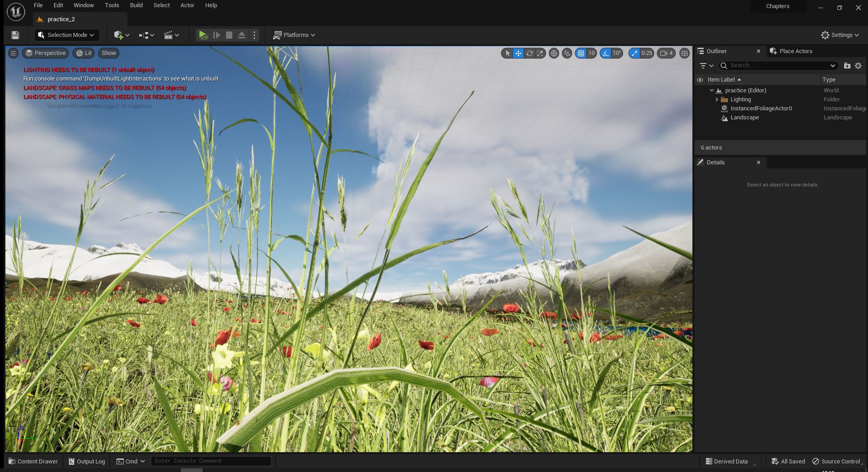Open the Outliner settings gear icon
The image size is (868, 472).
[x=858, y=66]
